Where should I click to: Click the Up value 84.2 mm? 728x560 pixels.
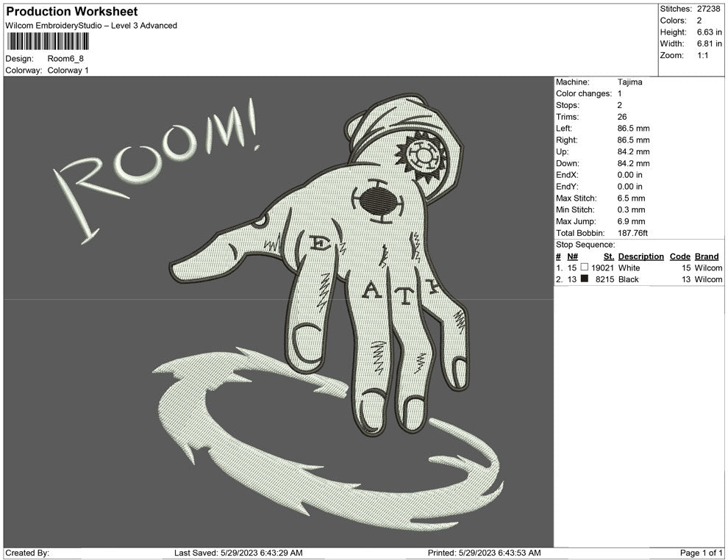(633, 151)
